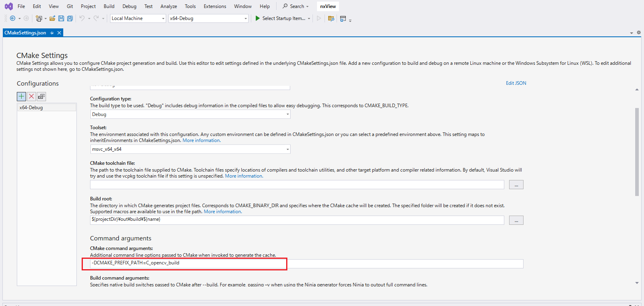Browse for the CMake toolchain file
The image size is (644, 306).
(516, 185)
